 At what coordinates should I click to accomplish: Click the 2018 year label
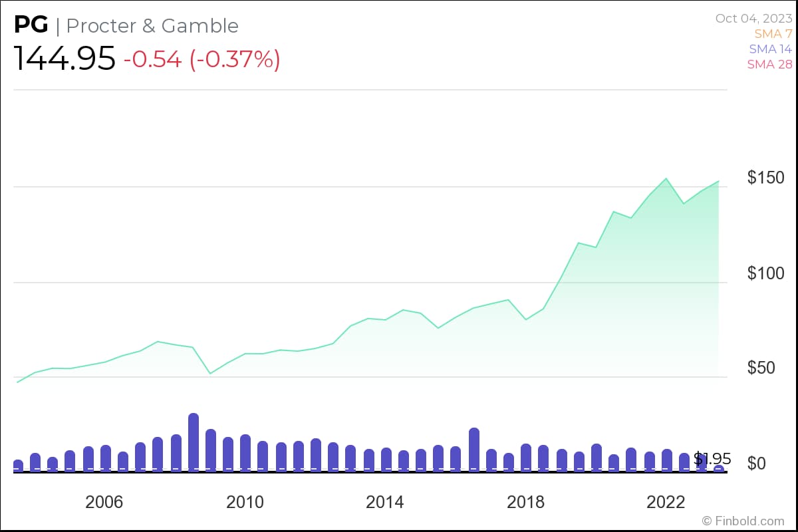click(525, 502)
